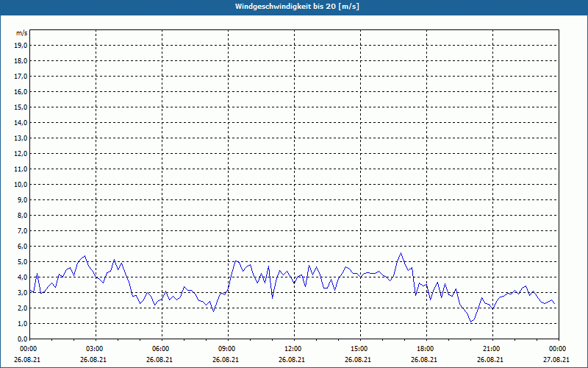Click the 26.08.21 date beneath 06:00
This screenshot has width=588, height=368.
(x=159, y=359)
